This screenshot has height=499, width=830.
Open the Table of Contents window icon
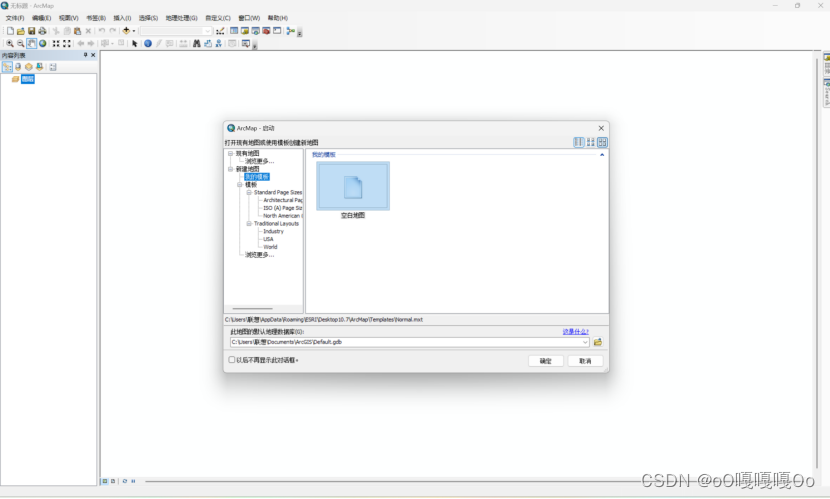pyautogui.click(x=234, y=31)
